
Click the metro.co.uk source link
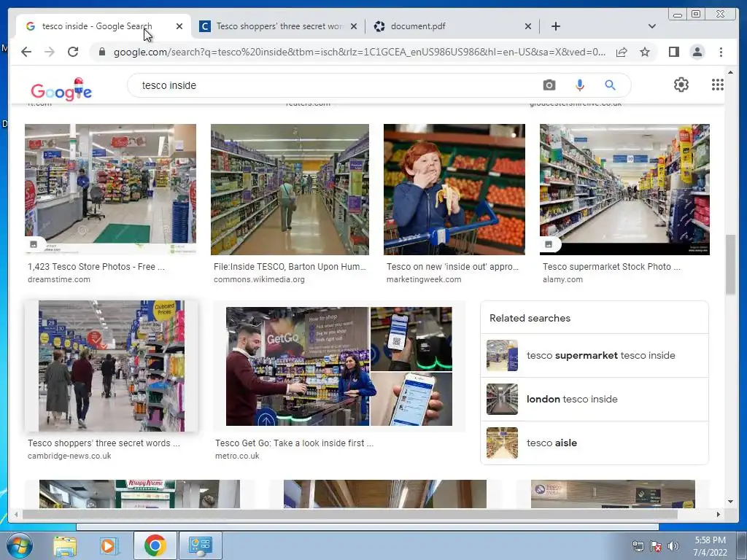[237, 456]
